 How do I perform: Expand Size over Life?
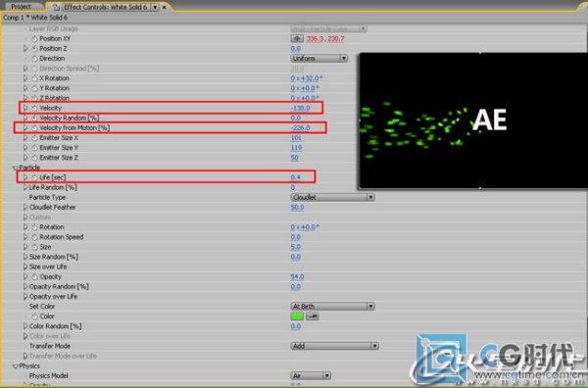tap(25, 267)
